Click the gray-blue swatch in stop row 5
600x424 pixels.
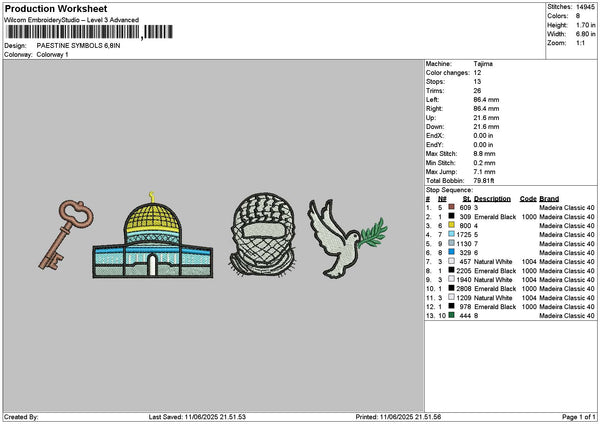[x=452, y=243]
